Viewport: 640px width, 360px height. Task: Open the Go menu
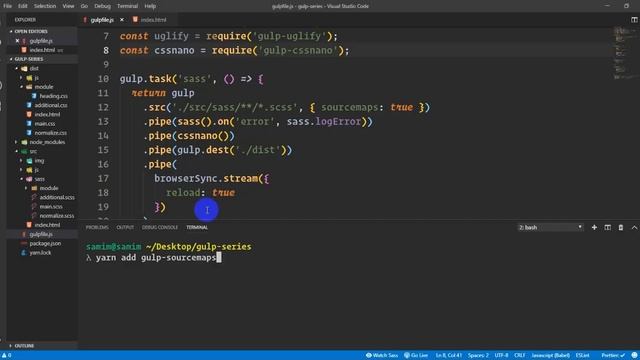pos(84,6)
